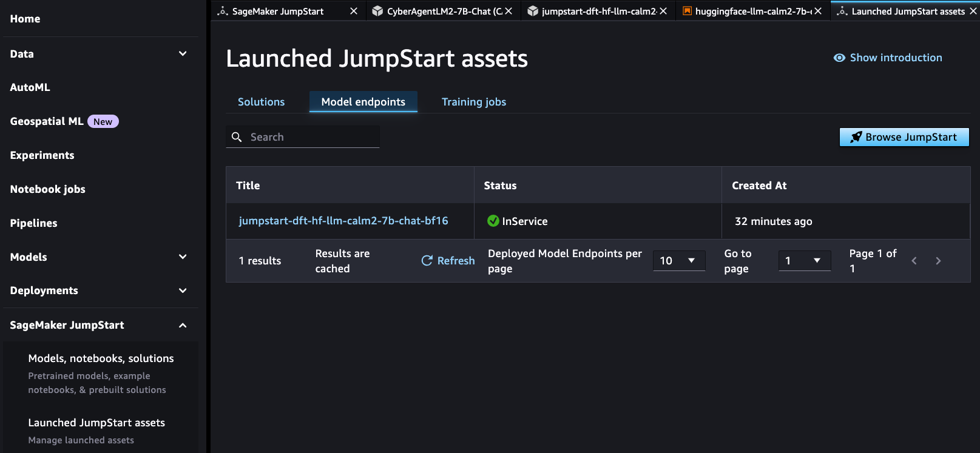
Task: Click the green InService status check icon
Action: (493, 221)
